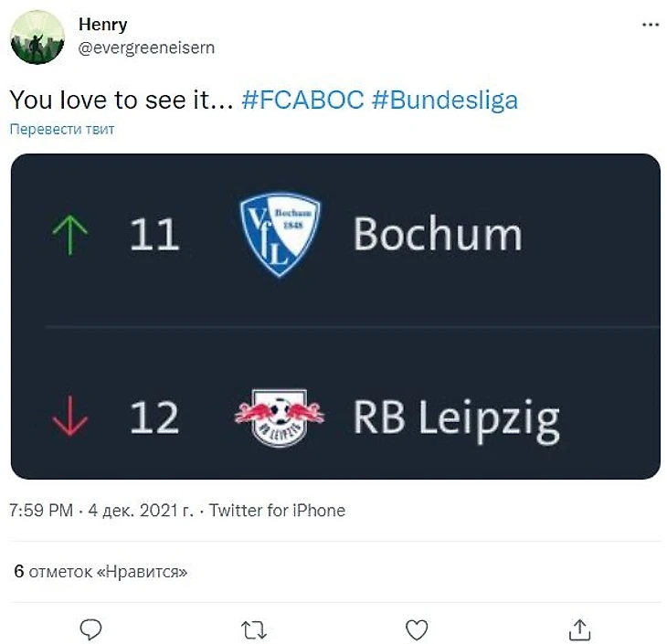The height and width of the screenshot is (644, 667).
Task: Open the display name Henry
Action: 103,25
